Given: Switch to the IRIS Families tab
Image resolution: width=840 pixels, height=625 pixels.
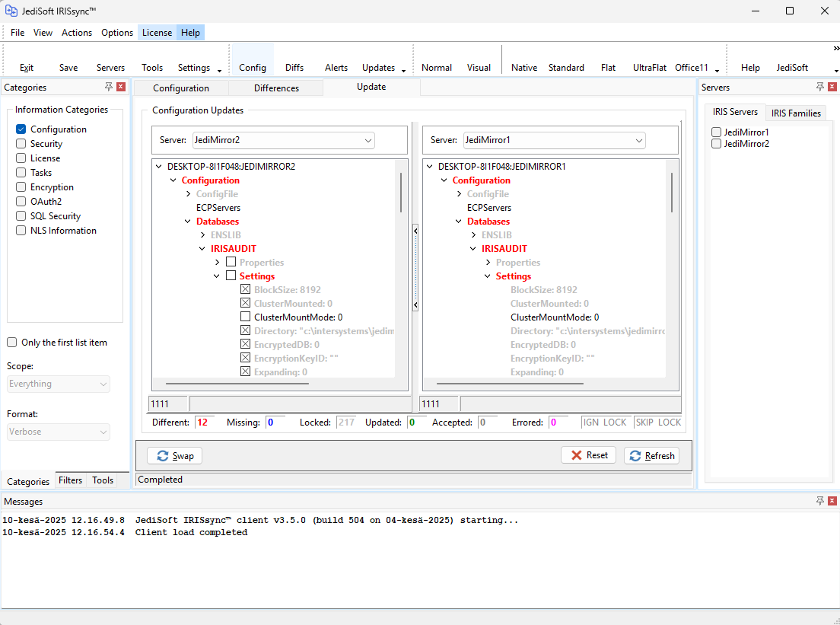Looking at the screenshot, I should (x=796, y=113).
